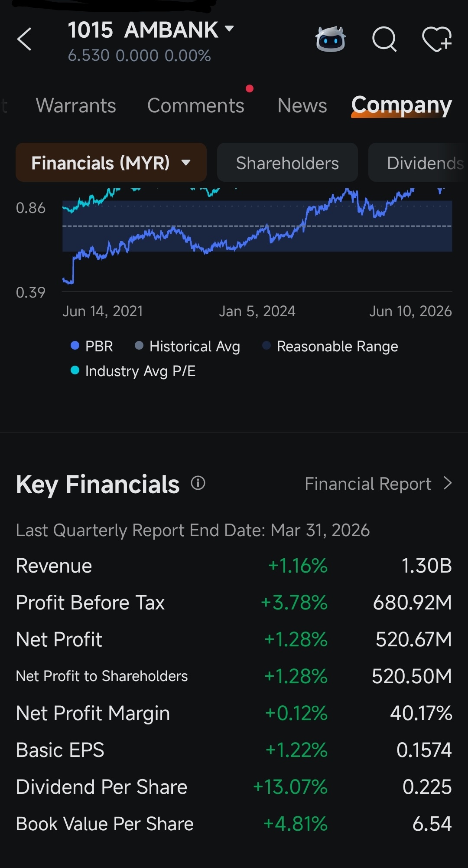Select the Key Financials heading
Viewport: 468px width, 868px height.
pos(97,484)
